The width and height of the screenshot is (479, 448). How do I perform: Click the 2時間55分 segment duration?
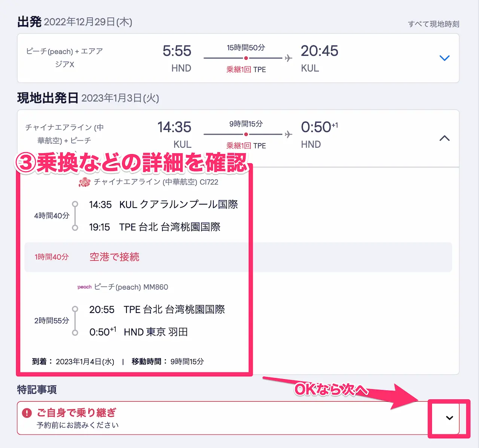click(52, 321)
